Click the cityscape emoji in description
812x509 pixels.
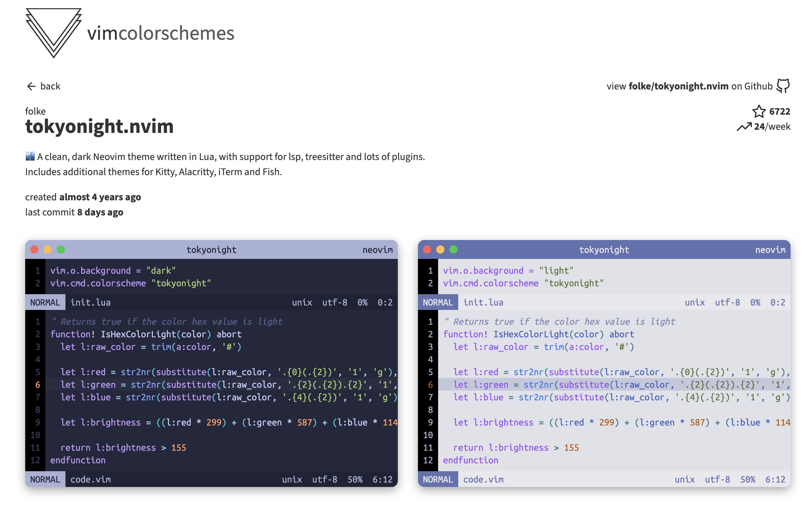pos(30,157)
